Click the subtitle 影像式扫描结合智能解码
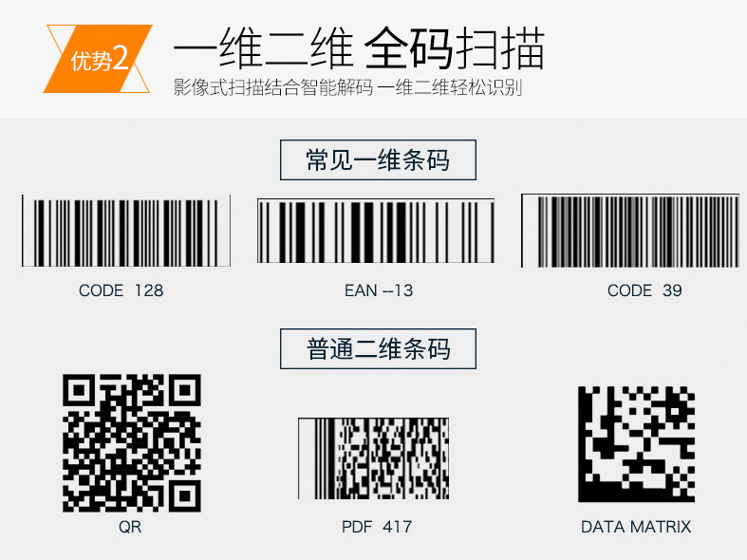This screenshot has height=560, width=747. pyautogui.click(x=273, y=87)
